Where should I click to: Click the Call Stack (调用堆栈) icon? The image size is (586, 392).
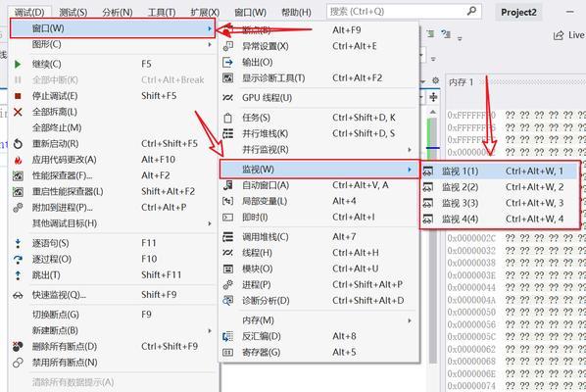pyautogui.click(x=227, y=237)
